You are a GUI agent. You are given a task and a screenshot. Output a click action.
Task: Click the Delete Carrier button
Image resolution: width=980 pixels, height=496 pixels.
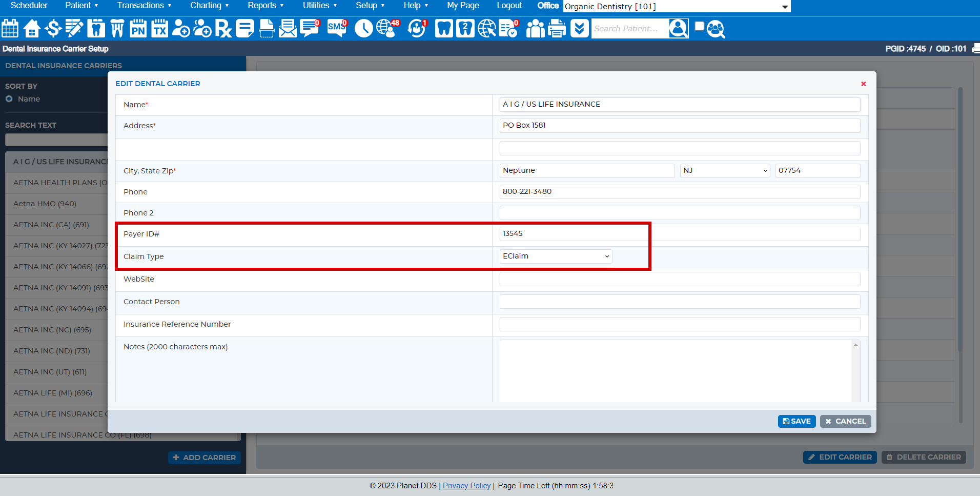(924, 457)
